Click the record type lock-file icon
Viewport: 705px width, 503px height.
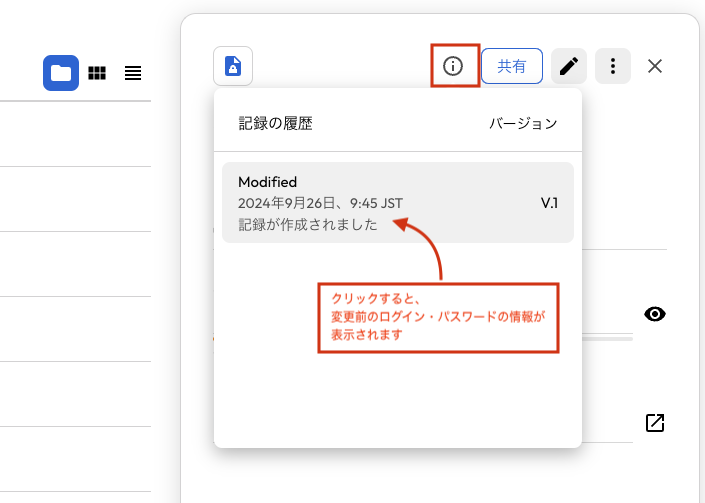[233, 66]
